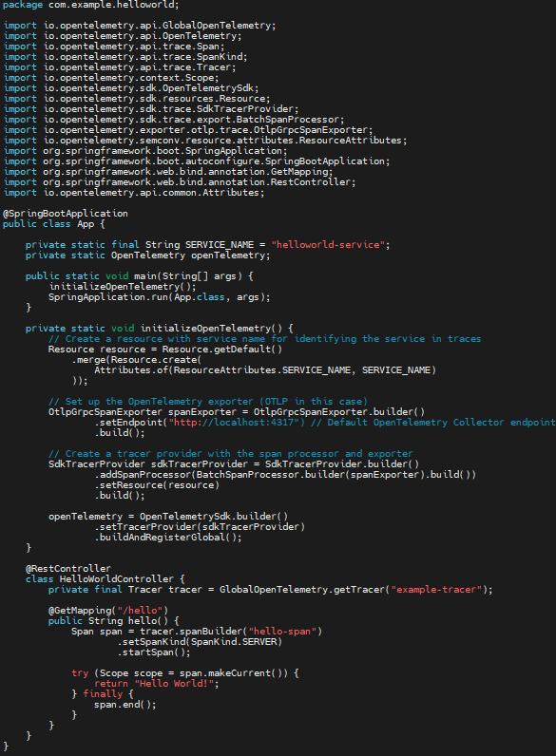Viewport: 556px width, 756px height.
Task: Click the import of api.trace.Tracer
Action: coord(120,67)
